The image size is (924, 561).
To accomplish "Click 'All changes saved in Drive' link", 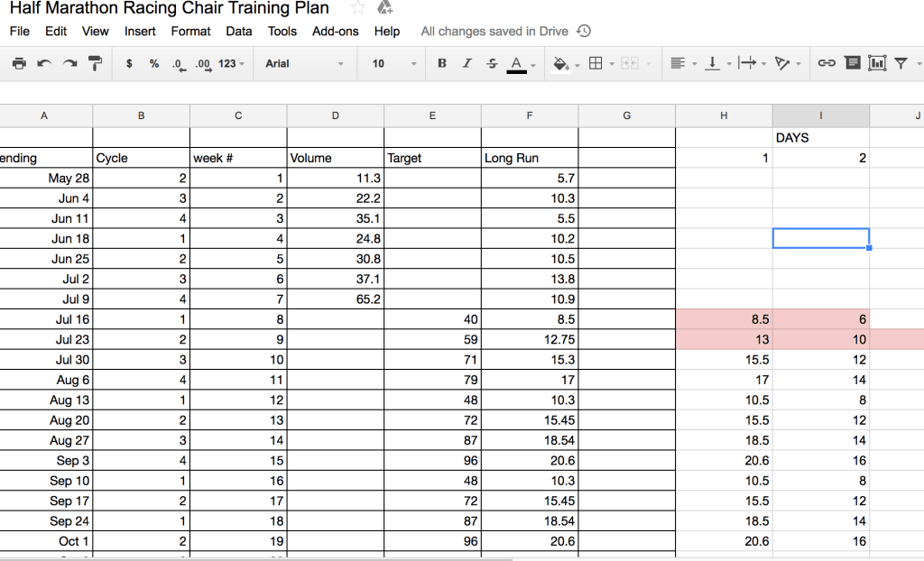I will click(x=494, y=31).
